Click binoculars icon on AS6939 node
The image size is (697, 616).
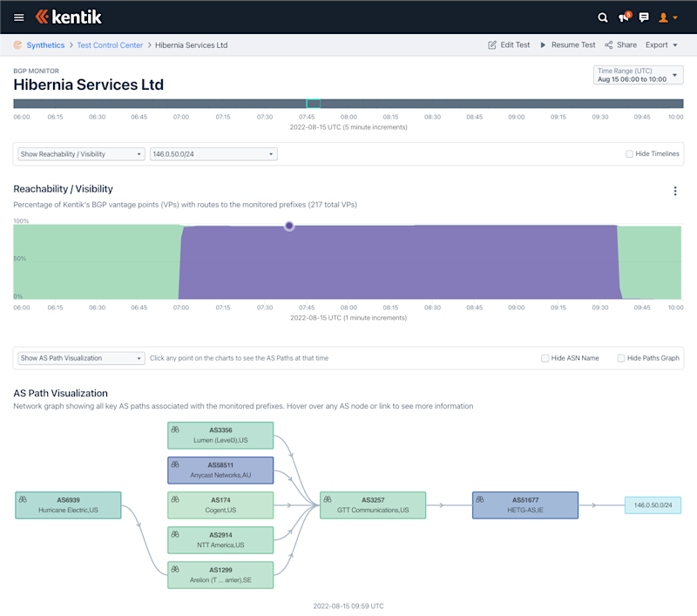pyautogui.click(x=23, y=499)
